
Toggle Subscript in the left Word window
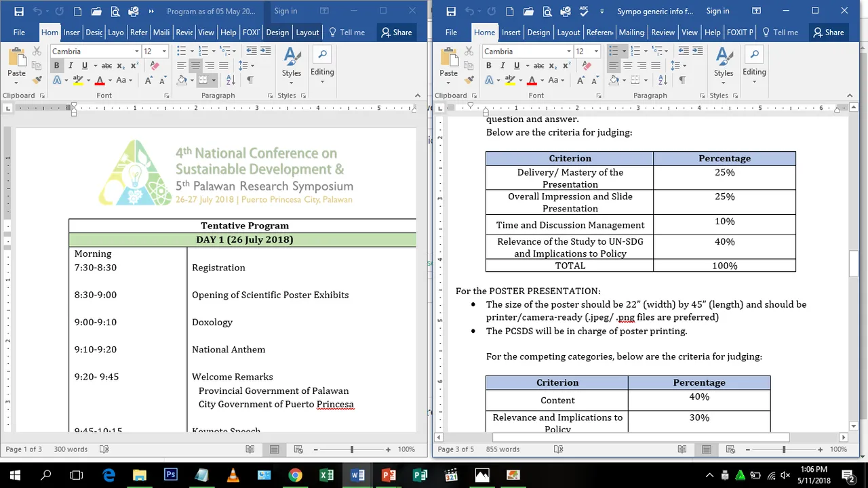coord(121,66)
